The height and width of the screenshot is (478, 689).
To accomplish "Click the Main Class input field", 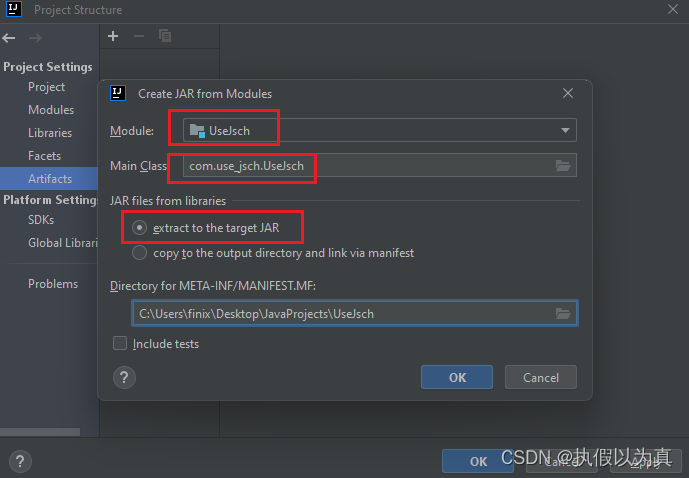I will click(380, 166).
